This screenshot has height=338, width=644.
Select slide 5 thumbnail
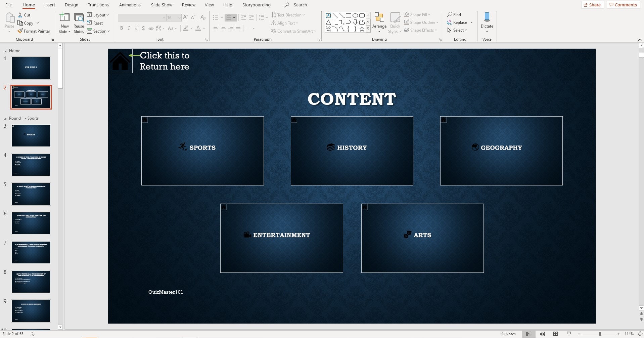coord(31,194)
